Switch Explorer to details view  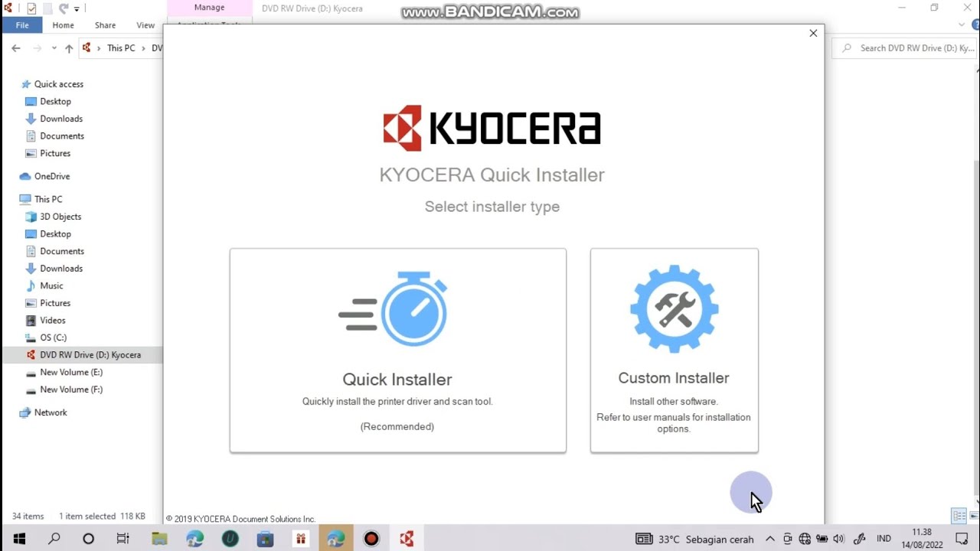coord(958,516)
